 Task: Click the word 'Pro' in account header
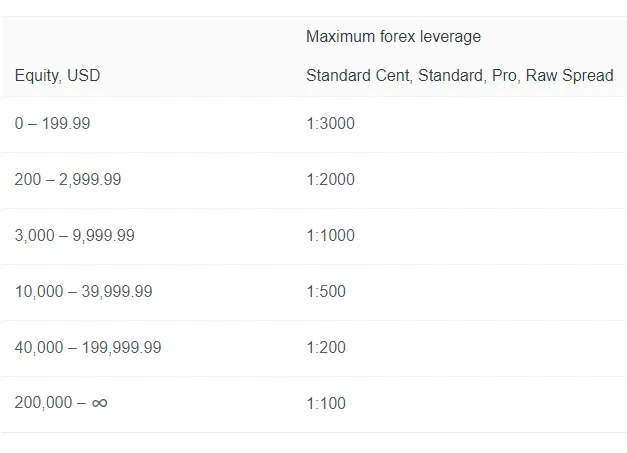[505, 76]
